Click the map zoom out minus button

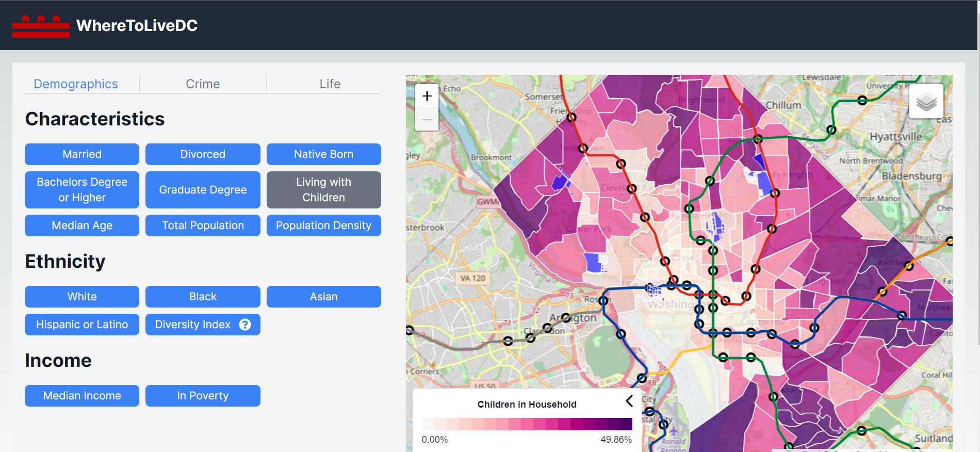pos(427,120)
